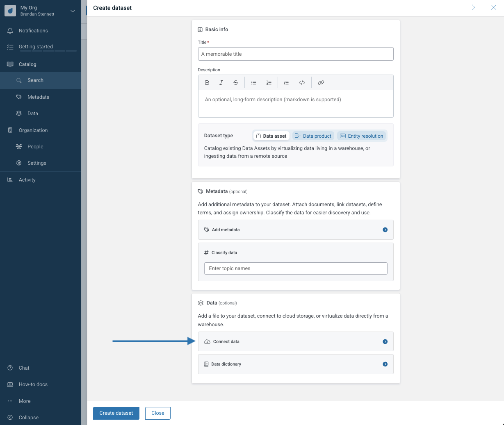The image size is (504, 425).
Task: Toggle bold formatting in description toolbar
Action: pyautogui.click(x=207, y=82)
